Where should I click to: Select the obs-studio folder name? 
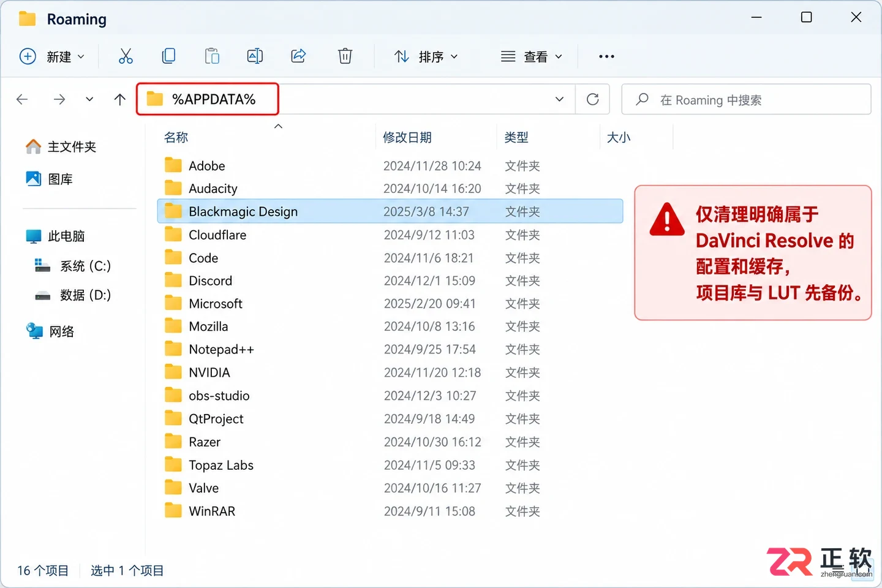(219, 396)
